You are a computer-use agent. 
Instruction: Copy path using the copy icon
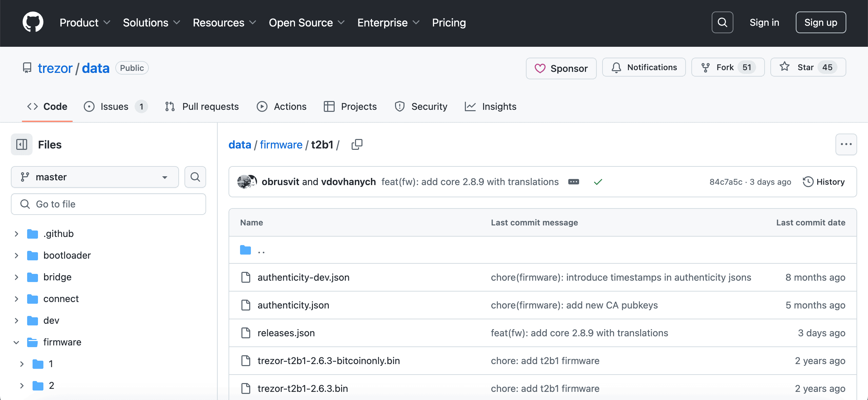coord(357,145)
